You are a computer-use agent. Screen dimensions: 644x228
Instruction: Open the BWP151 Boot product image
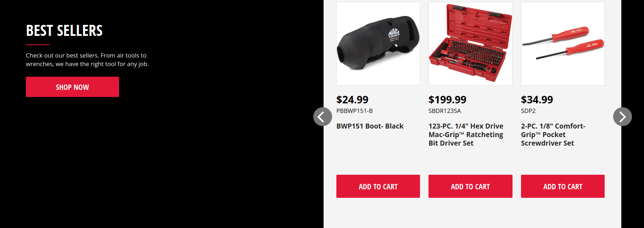[x=378, y=44]
